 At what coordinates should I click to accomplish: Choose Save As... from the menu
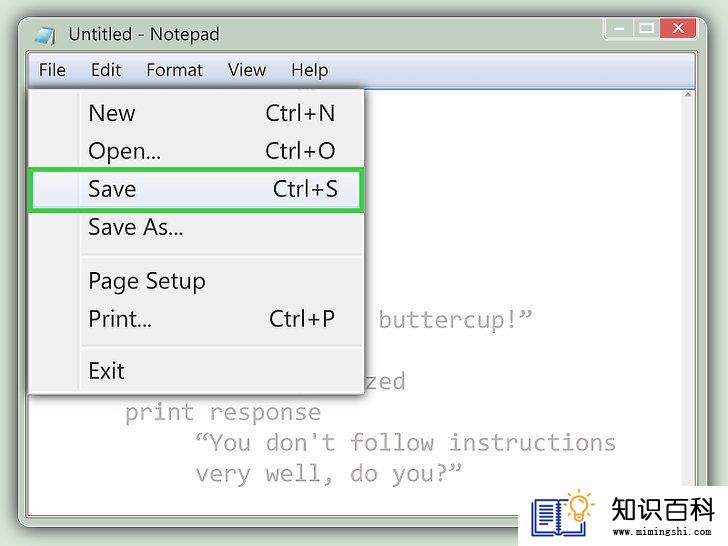(x=197, y=227)
